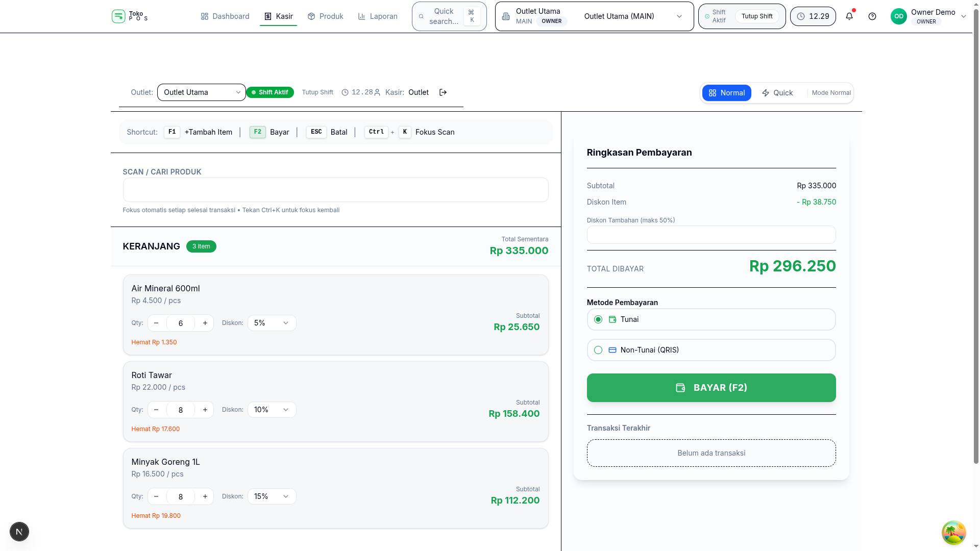Click the palm tree avatar icon

[953, 533]
